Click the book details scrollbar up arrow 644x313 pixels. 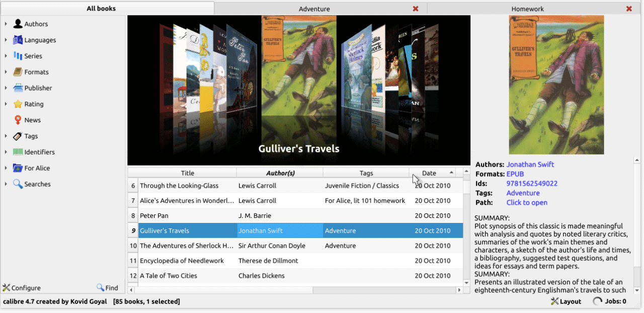click(637, 161)
